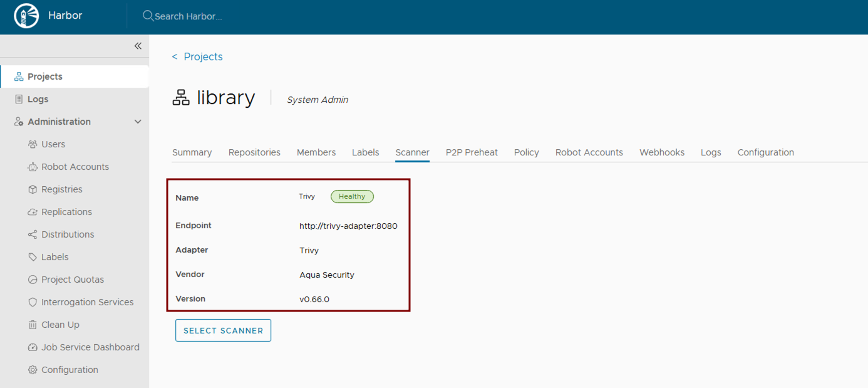Click the Replications icon
868x388 pixels.
point(32,211)
